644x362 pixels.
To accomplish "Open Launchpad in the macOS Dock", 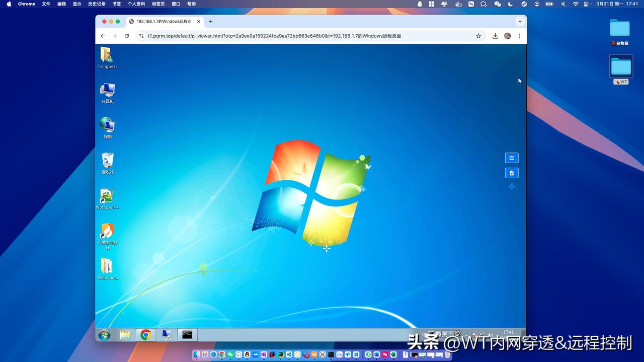I will [205, 354].
